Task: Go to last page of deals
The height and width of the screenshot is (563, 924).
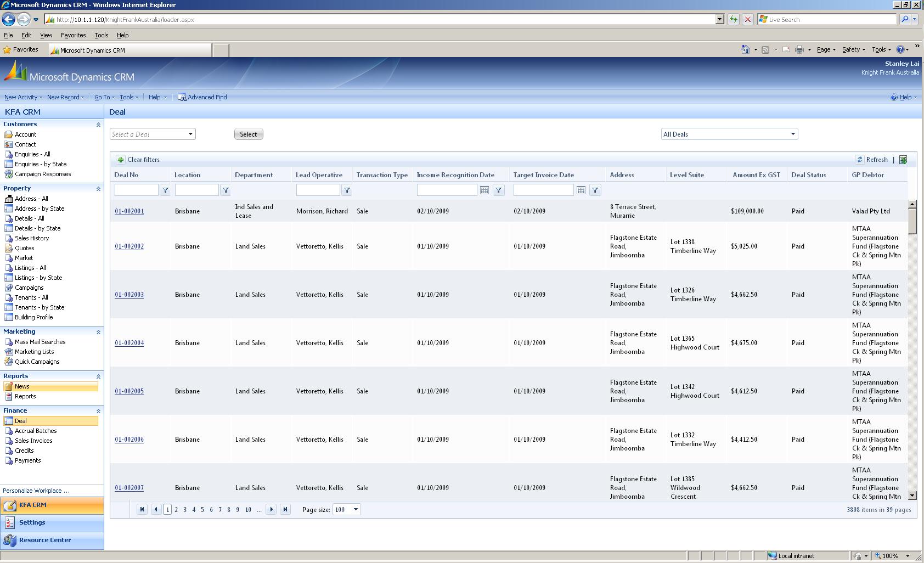Action: click(285, 509)
